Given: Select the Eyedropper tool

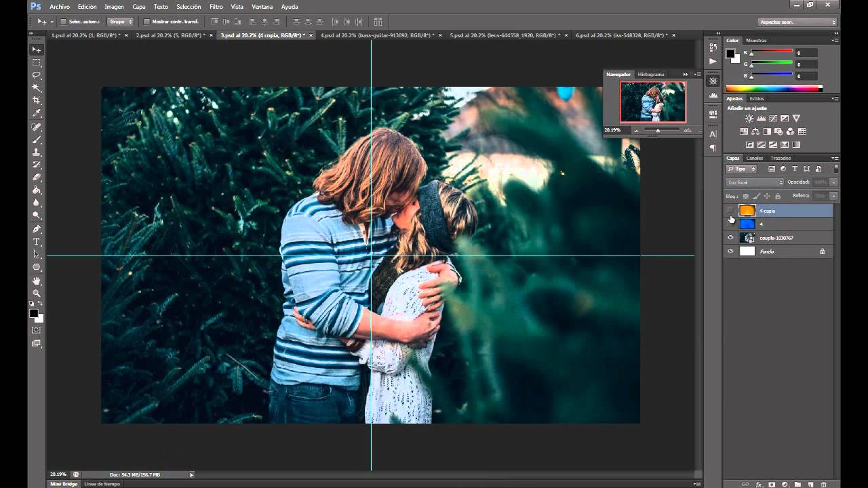Looking at the screenshot, I should [x=37, y=113].
